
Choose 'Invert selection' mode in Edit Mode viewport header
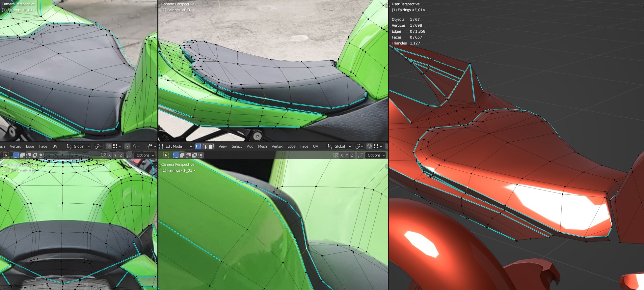coord(195,155)
